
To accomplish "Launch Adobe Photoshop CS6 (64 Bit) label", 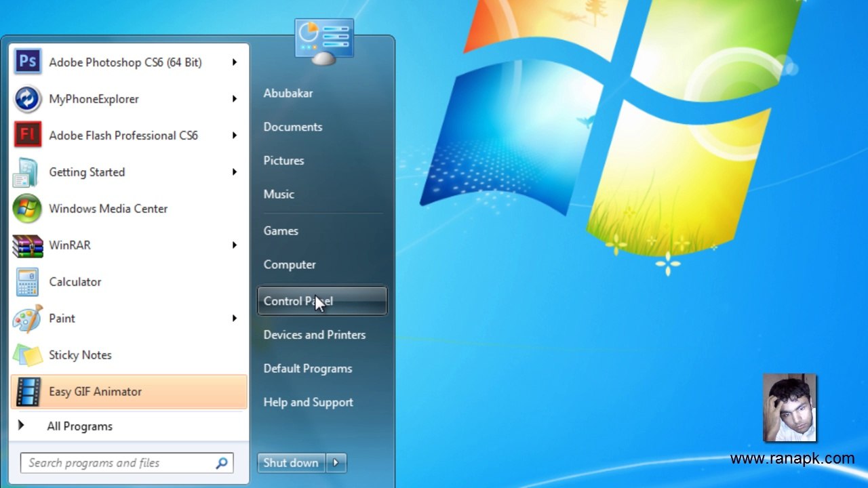I will point(125,62).
